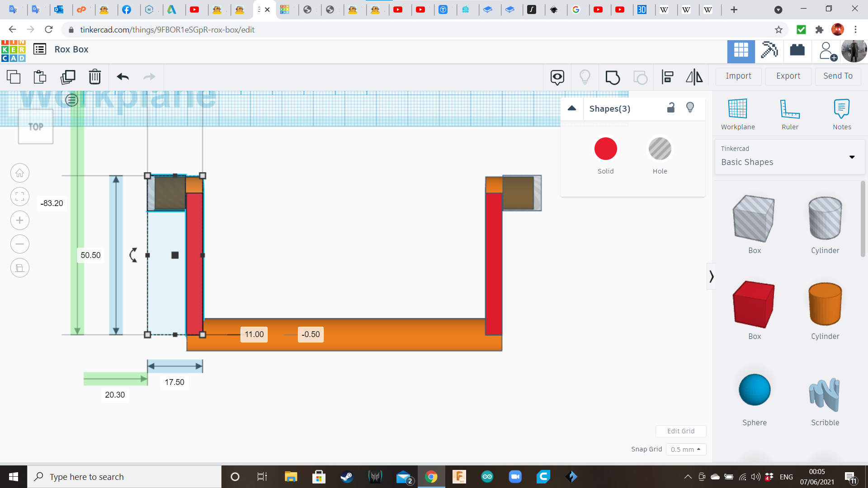
Task: Click Home view button
Action: click(x=20, y=173)
